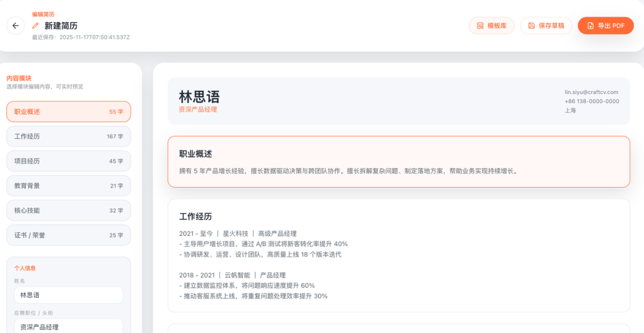Select the 证书 / 荣誉 module
This screenshot has width=644, height=333.
pyautogui.click(x=69, y=235)
